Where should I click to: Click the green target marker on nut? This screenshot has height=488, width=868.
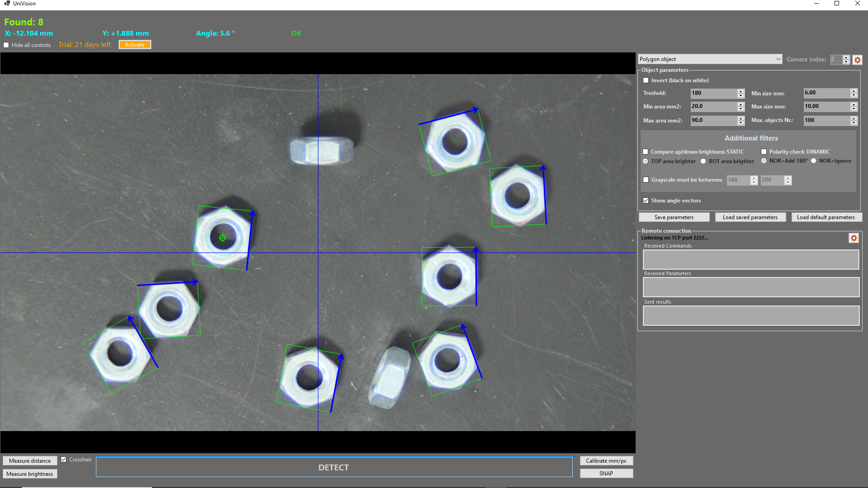click(x=222, y=238)
